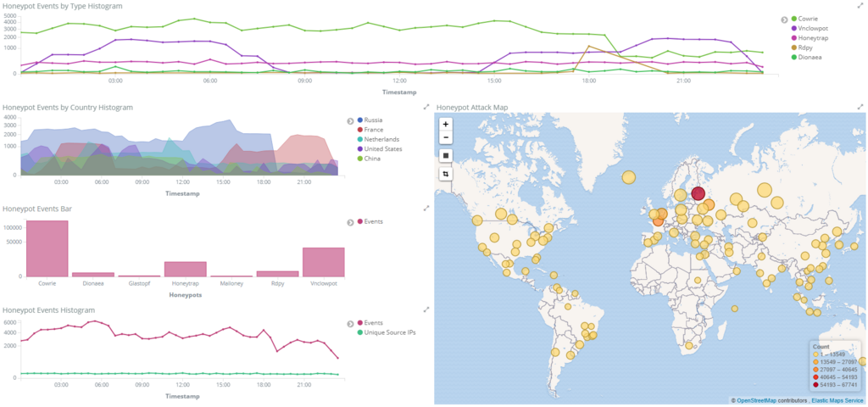Click the Honeypot Events Histogram title
868x407 pixels.
click(x=48, y=310)
